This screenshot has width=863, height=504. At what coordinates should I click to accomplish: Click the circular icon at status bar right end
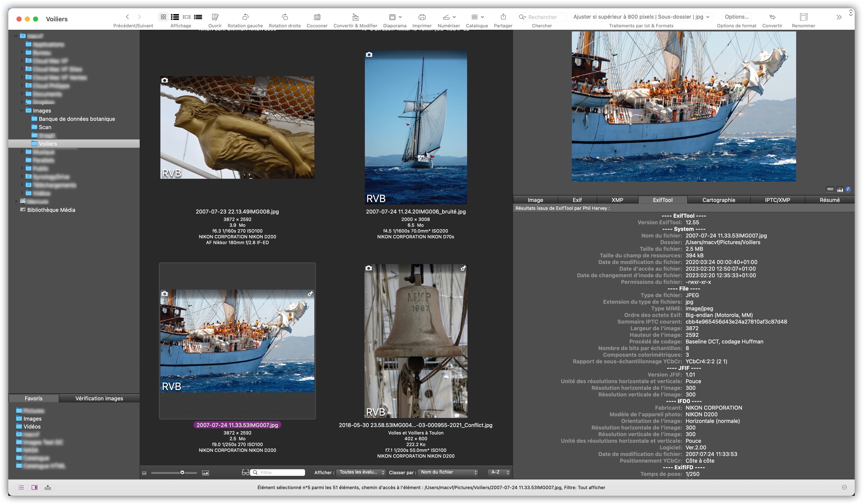coord(844,487)
